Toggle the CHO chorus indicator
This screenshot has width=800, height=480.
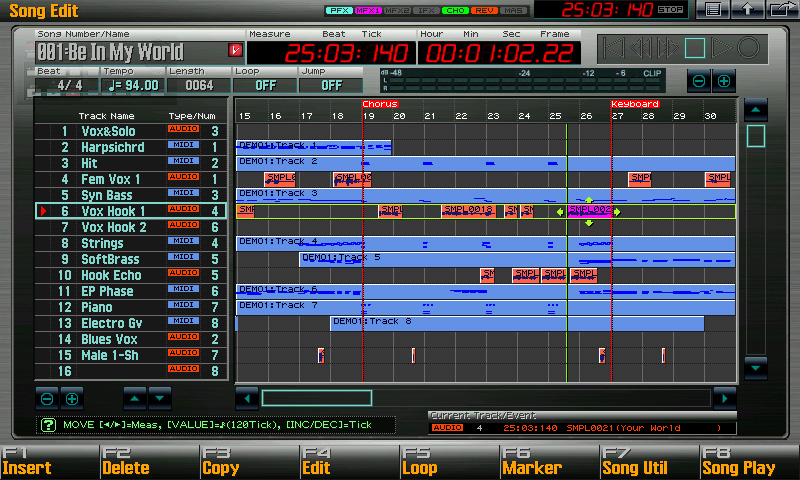pos(456,10)
